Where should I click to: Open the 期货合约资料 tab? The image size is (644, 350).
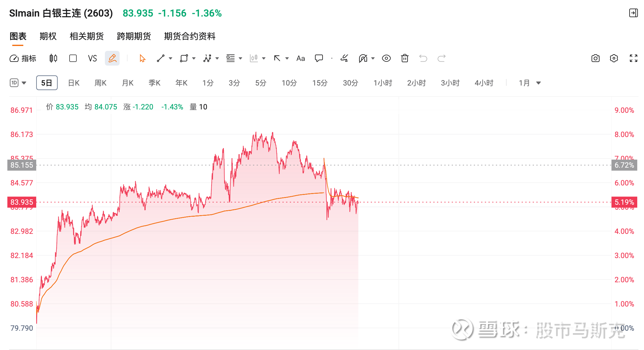click(190, 36)
